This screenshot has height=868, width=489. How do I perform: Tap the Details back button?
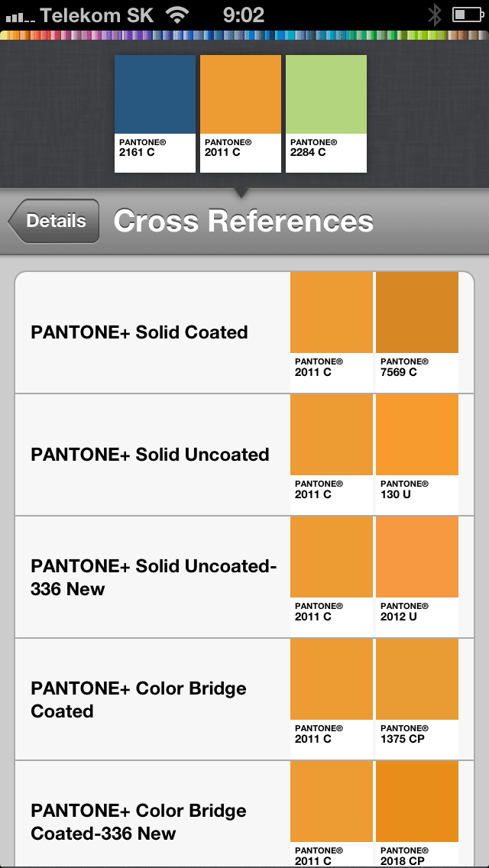click(x=55, y=222)
